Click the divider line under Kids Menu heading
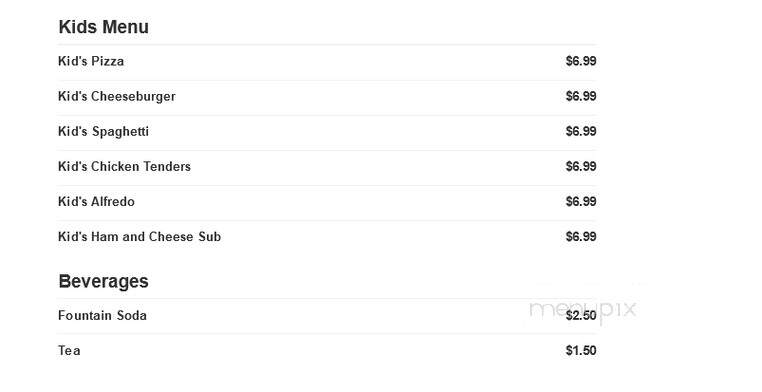The image size is (762, 392). [327, 45]
